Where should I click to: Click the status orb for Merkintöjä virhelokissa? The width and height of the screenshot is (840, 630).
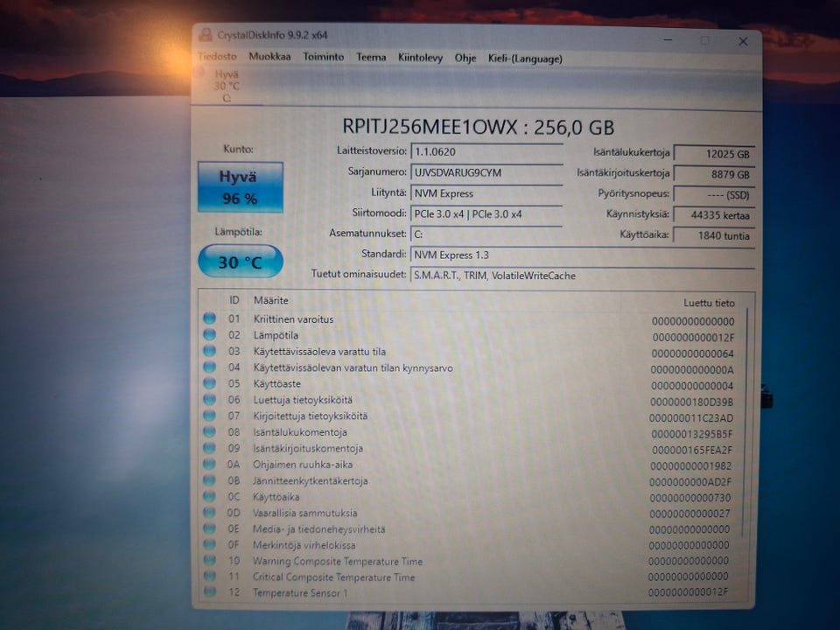point(209,544)
